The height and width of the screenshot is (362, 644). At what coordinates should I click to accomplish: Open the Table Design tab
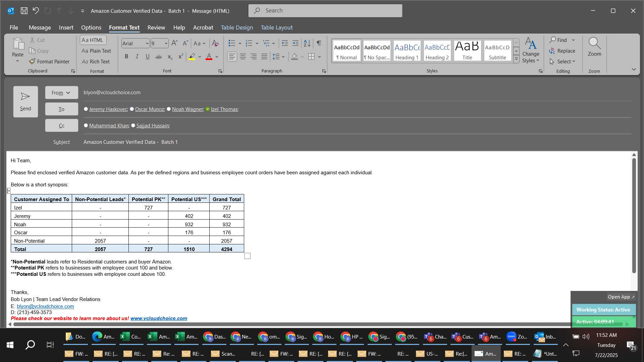tap(237, 27)
